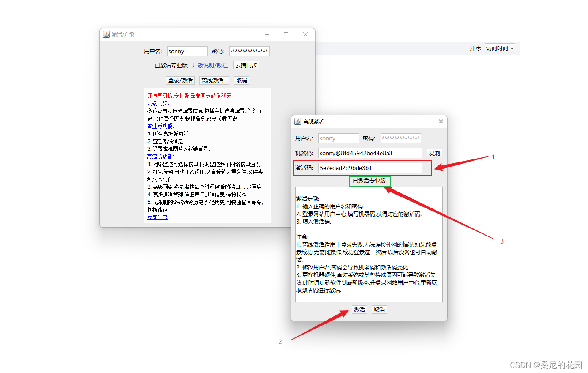Close the 激活/升级 window
588x373 pixels.
coord(305,34)
